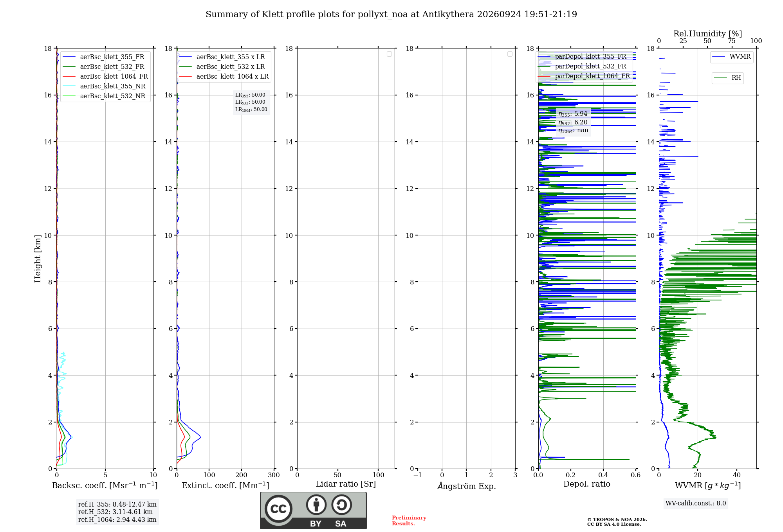Image resolution: width=783 pixels, height=532 pixels.
Task: Click the RH legend entry
Action: tap(728, 78)
